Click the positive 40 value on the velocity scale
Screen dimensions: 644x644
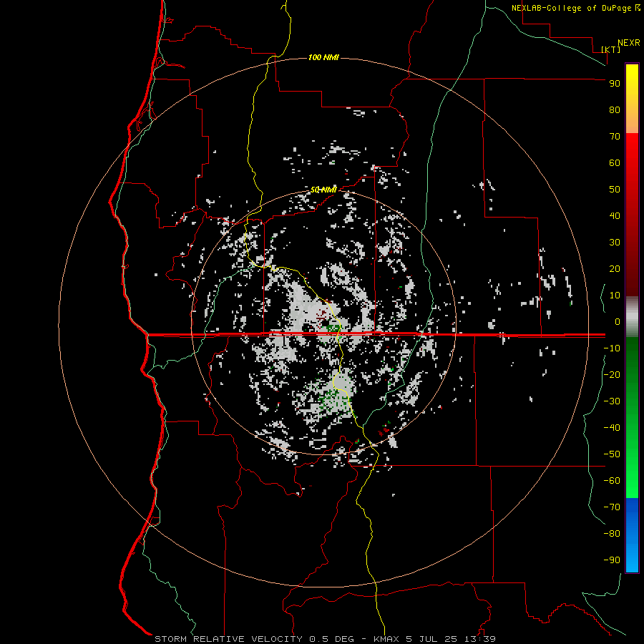[x=615, y=215]
